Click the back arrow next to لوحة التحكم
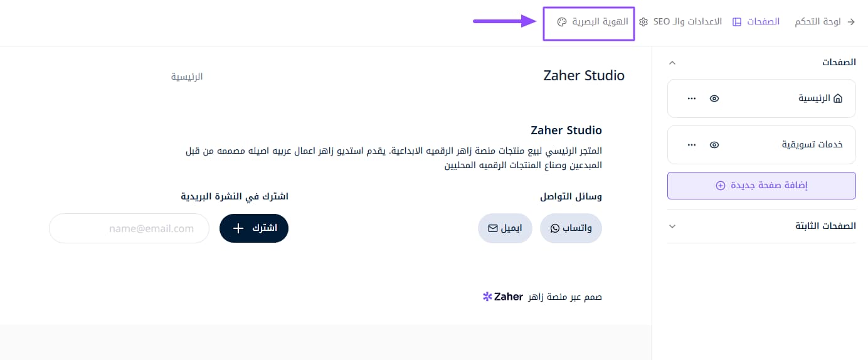Viewport: 868px width, 360px height. [851, 22]
